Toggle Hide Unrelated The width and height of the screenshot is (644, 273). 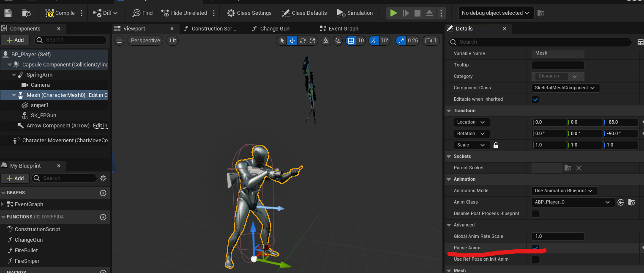tap(184, 13)
